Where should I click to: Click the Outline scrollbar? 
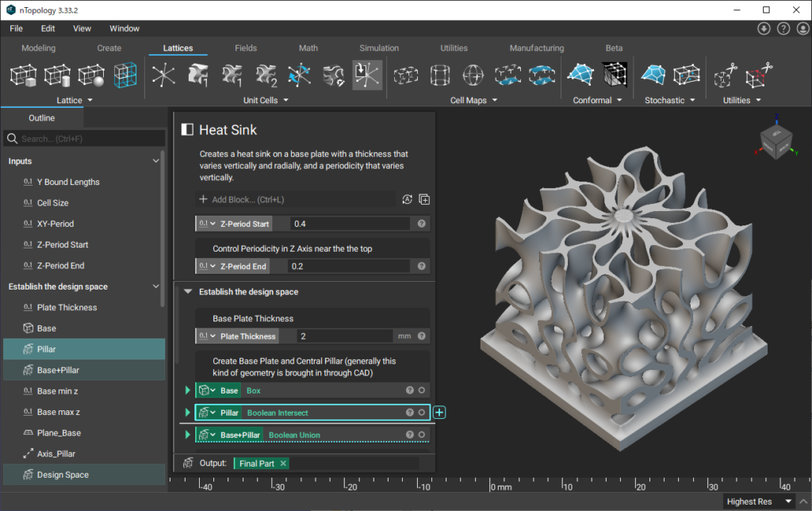[x=163, y=229]
